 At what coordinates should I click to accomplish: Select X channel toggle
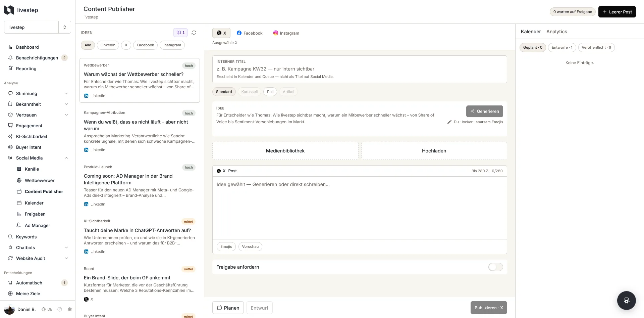(221, 33)
